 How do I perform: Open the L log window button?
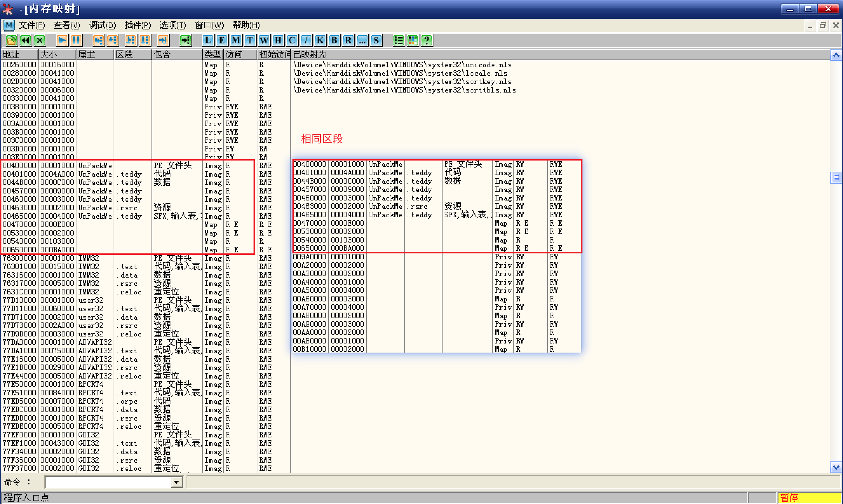pyautogui.click(x=208, y=40)
